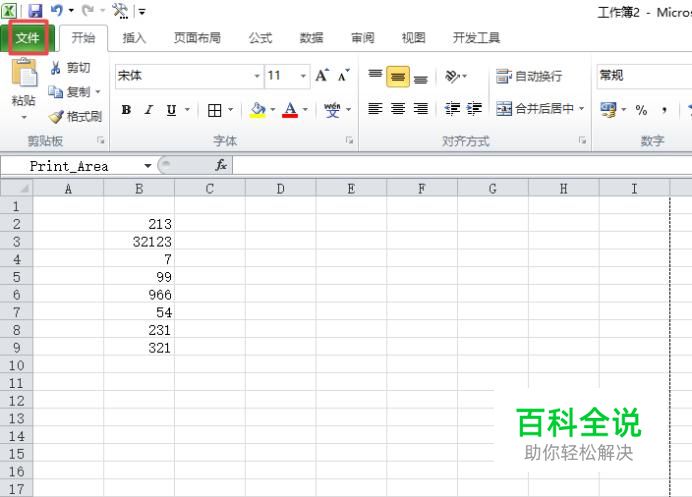692x497 pixels.
Task: Toggle underline formatting
Action: point(172,109)
